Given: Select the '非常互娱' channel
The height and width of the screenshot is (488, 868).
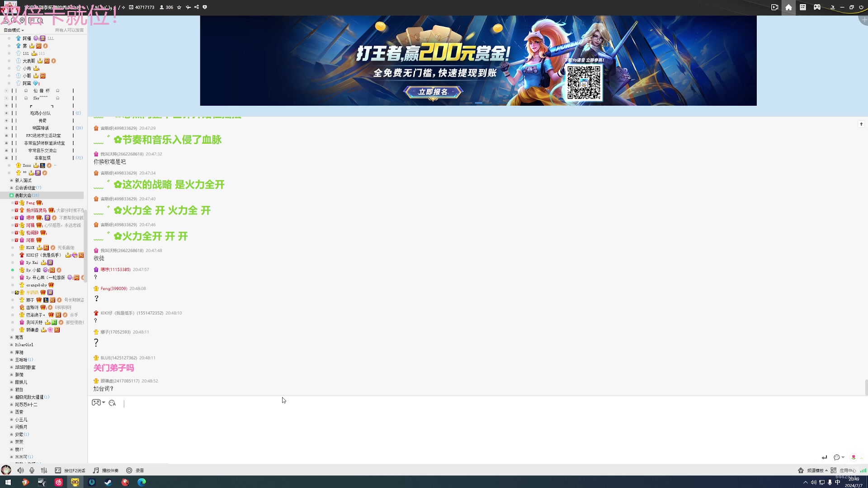Looking at the screenshot, I should click(42, 158).
